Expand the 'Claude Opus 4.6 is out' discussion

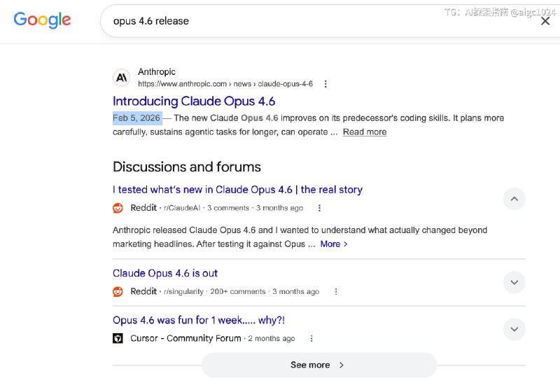coord(514,282)
